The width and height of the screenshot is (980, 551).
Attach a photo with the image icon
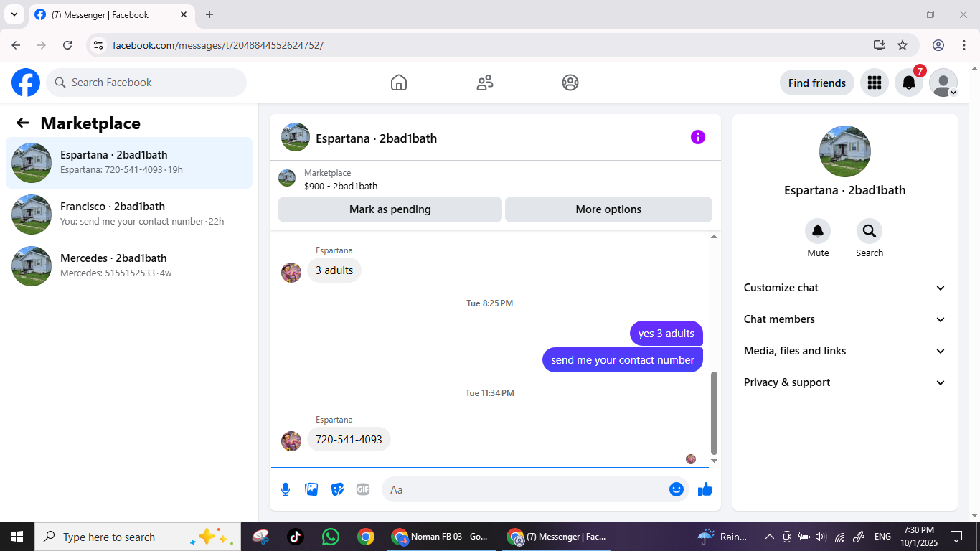(311, 489)
